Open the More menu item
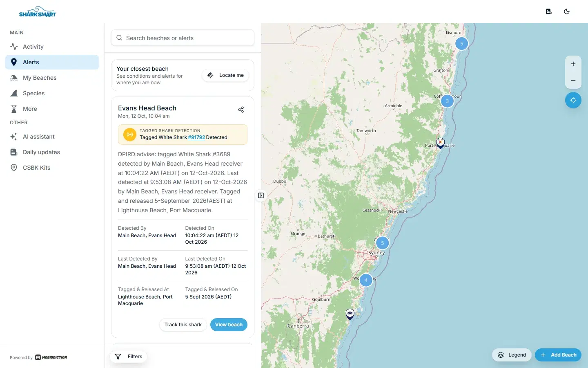 [x=52, y=109]
